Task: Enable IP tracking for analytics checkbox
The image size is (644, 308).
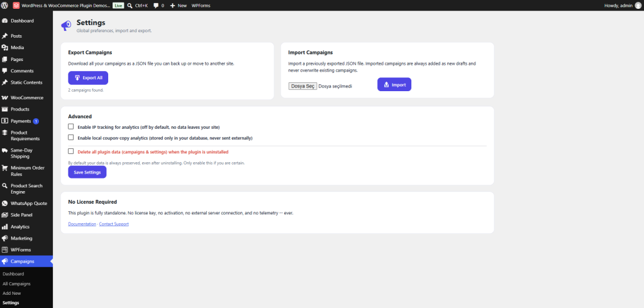Action: [71, 126]
